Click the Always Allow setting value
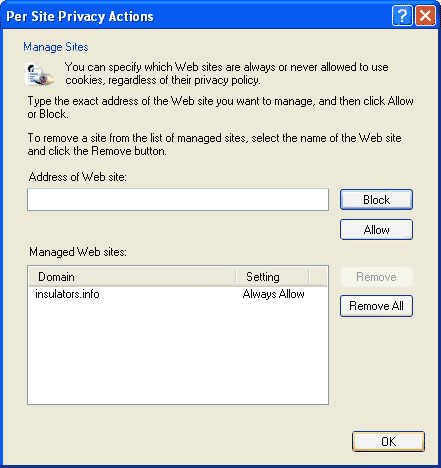 [x=273, y=294]
